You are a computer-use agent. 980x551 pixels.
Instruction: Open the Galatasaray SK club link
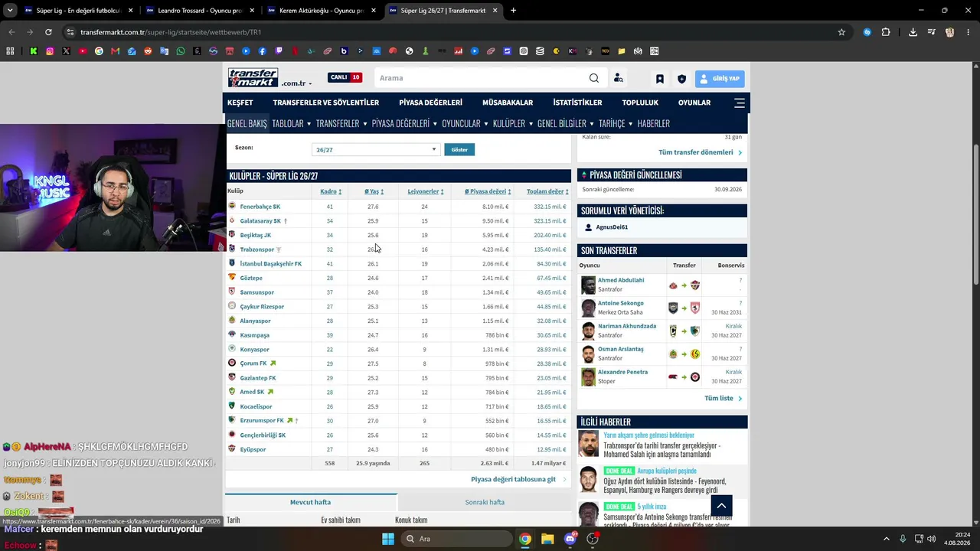[x=260, y=220]
